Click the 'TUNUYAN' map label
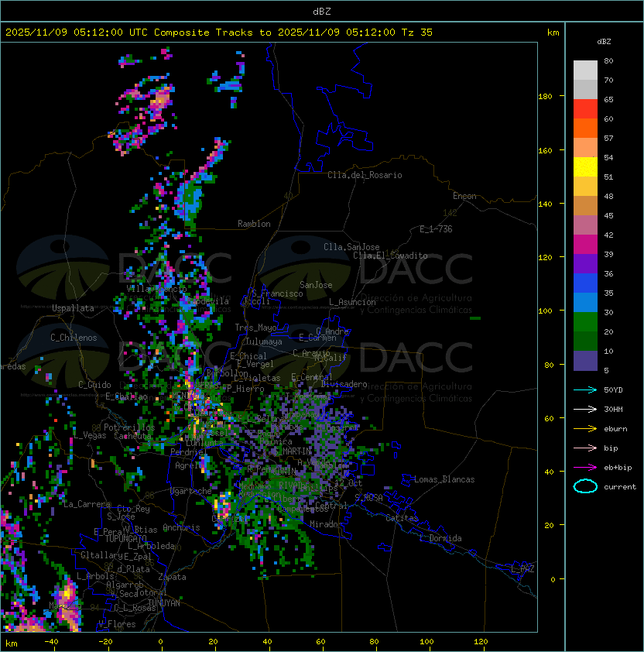This screenshot has width=644, height=652. click(164, 603)
